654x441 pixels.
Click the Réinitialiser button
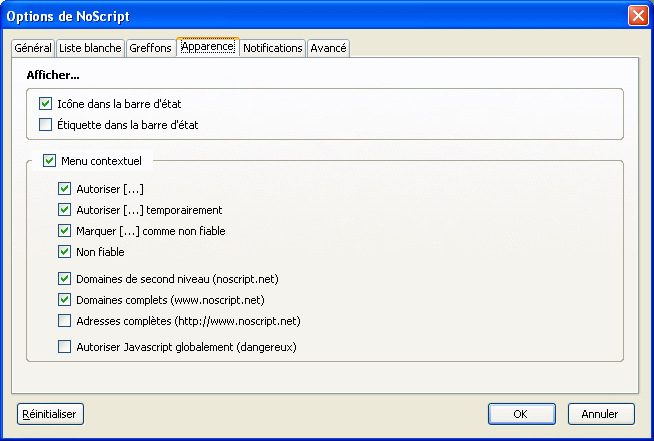50,414
